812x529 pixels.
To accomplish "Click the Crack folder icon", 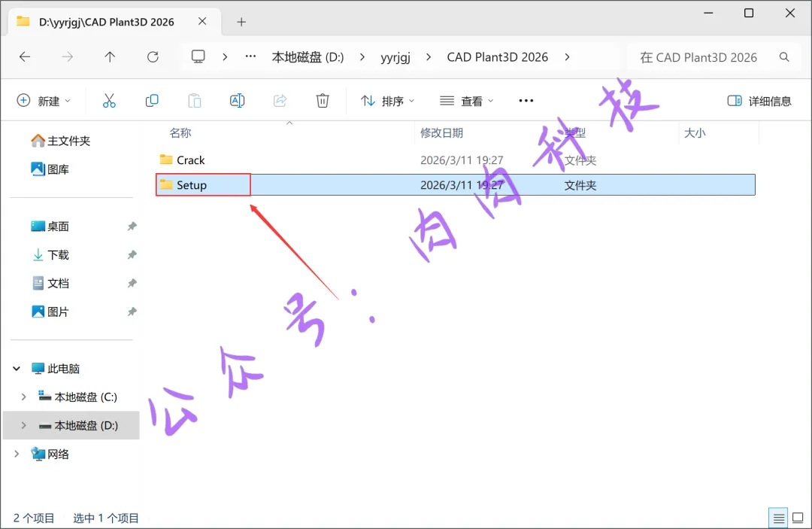I will (x=166, y=160).
